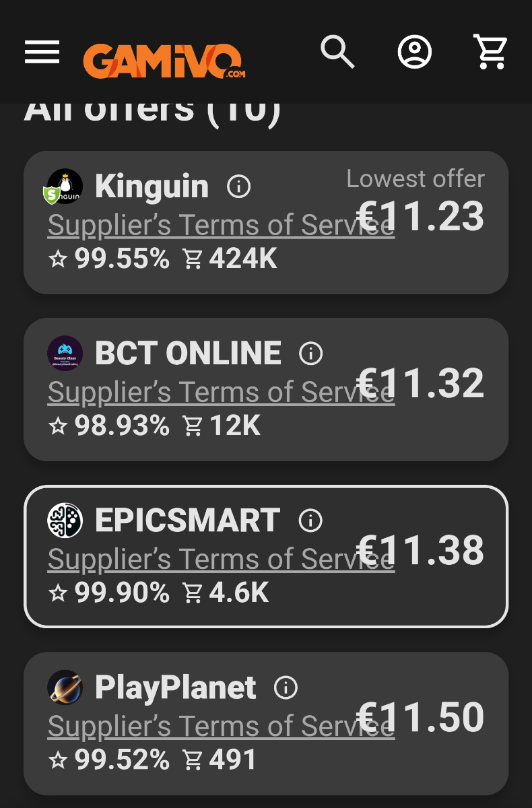Show EPICSMART seller info icon
This screenshot has height=808, width=532.
tap(310, 520)
